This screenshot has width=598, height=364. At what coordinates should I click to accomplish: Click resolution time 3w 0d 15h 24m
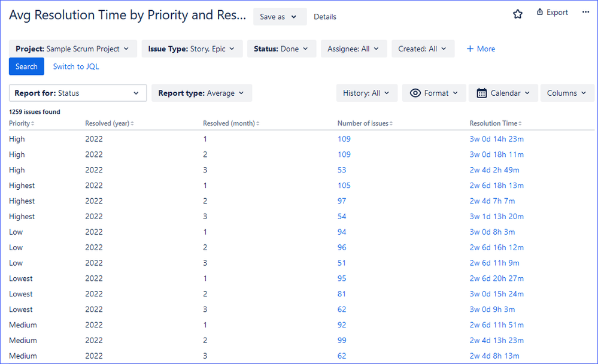point(497,294)
